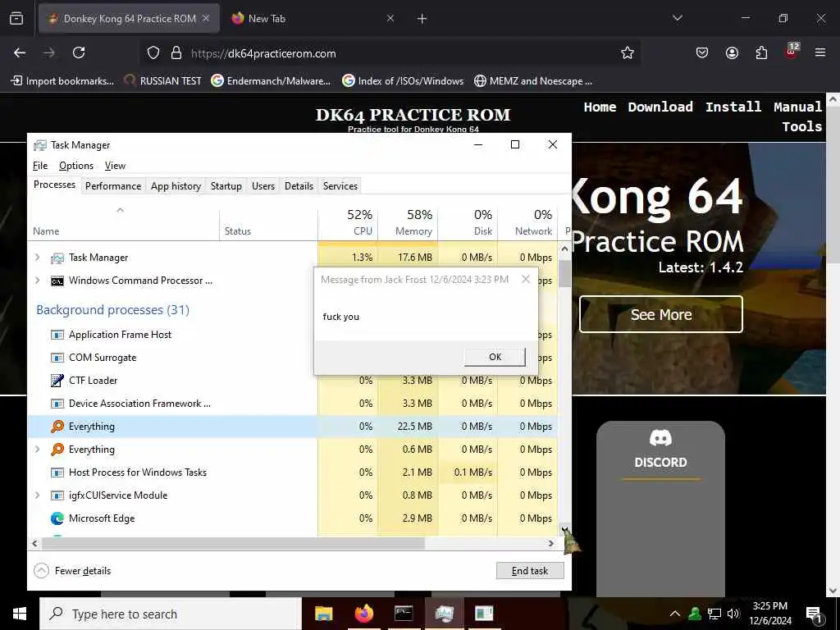The width and height of the screenshot is (840, 630).
Task: Close the Jack Frost message dialog
Action: coord(526,279)
